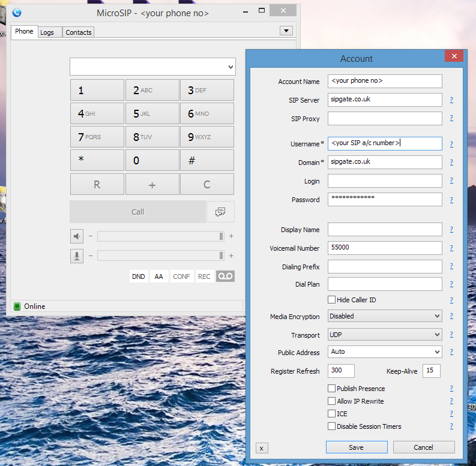The height and width of the screenshot is (466, 476).
Task: Toggle REC recording button
Action: click(204, 276)
